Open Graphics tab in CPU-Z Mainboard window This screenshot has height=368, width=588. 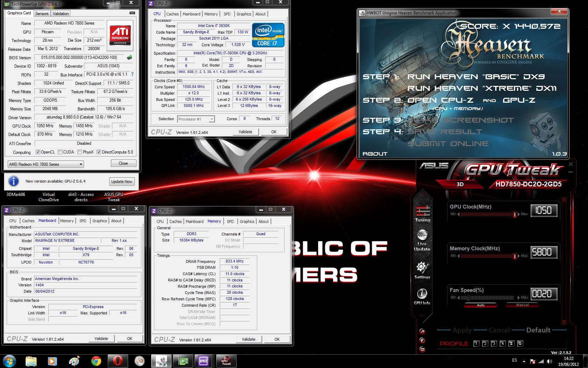(x=99, y=221)
